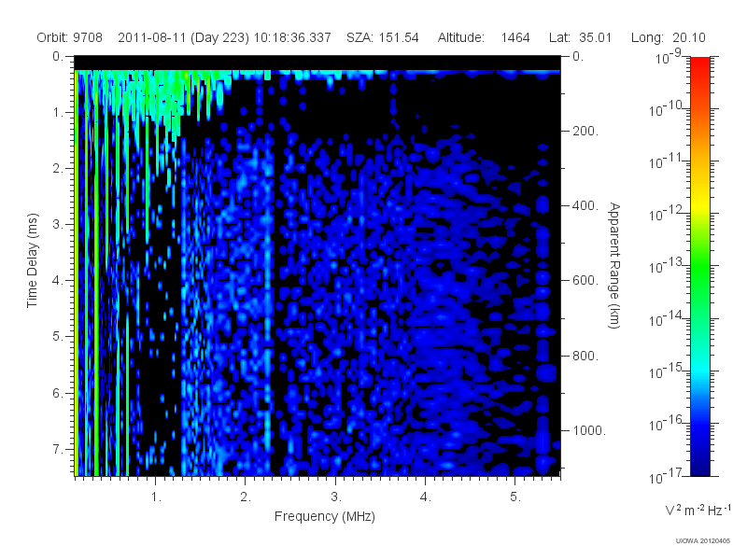Click the frequency tick label '3.'

(x=336, y=497)
